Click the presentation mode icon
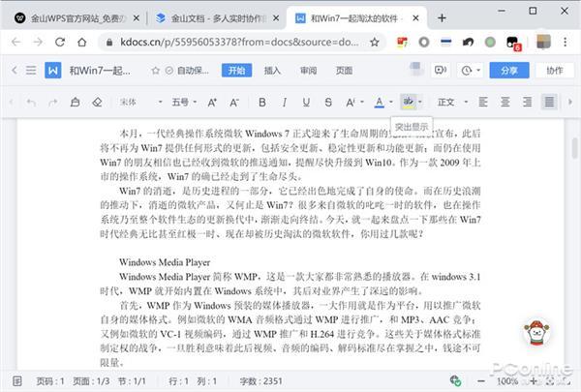This screenshot has width=581, height=392. (x=441, y=70)
